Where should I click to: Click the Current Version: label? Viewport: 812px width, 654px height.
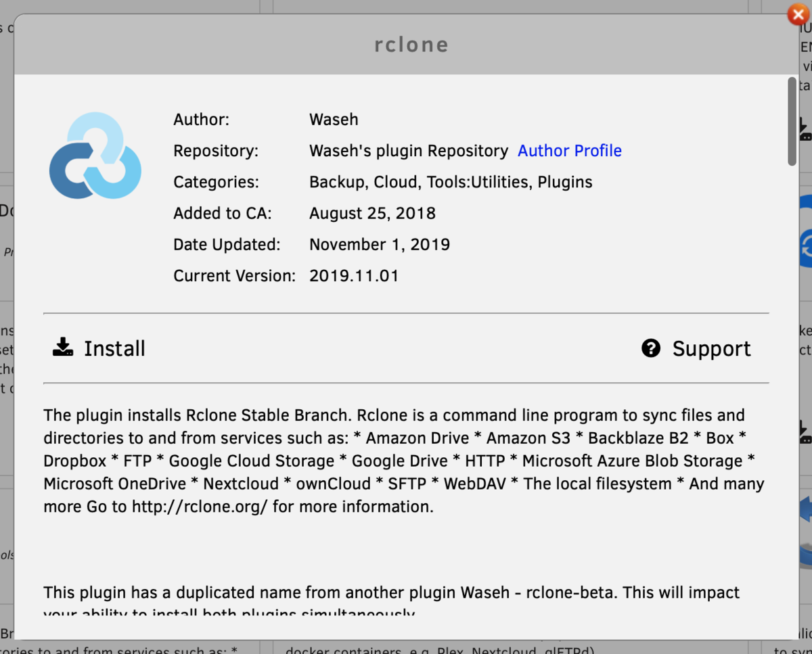coord(234,275)
